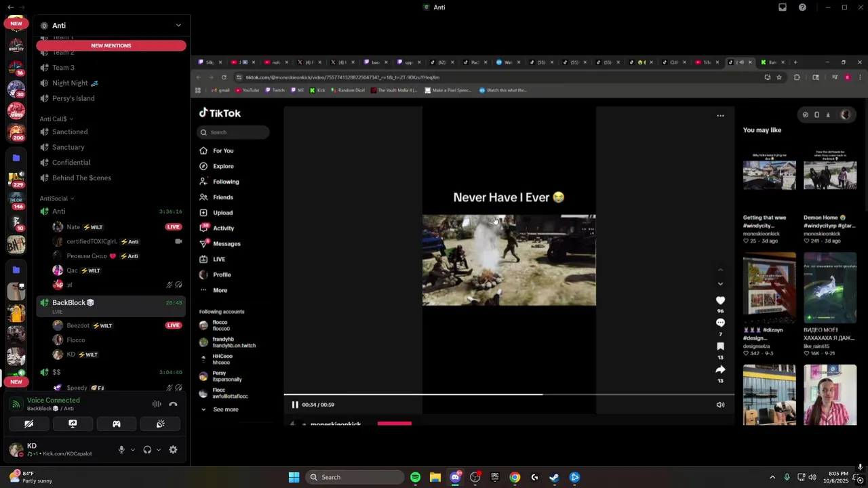The width and height of the screenshot is (868, 488).
Task: Bookmark page with star icon
Action: [x=778, y=77]
